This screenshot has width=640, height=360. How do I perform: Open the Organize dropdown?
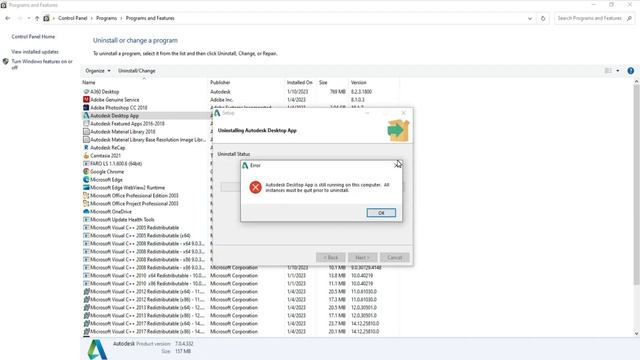tap(98, 71)
